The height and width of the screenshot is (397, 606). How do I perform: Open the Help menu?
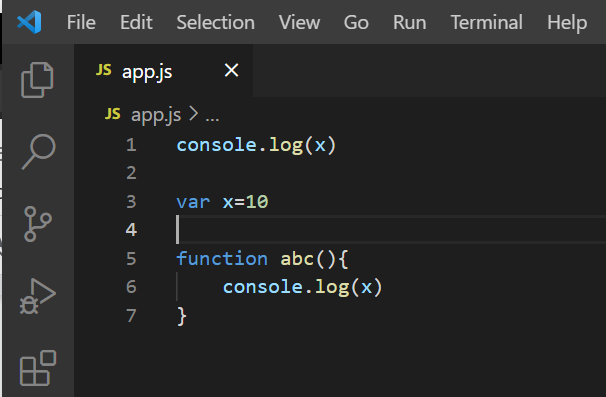point(567,22)
